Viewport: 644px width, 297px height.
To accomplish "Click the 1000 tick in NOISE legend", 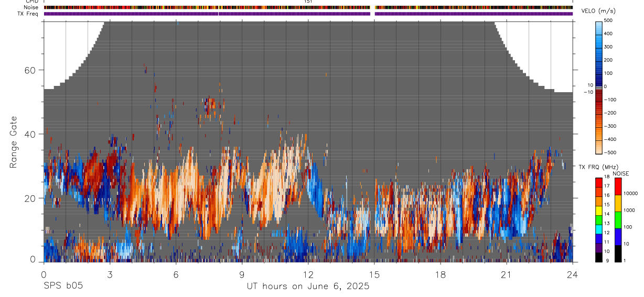I will click(x=629, y=210).
